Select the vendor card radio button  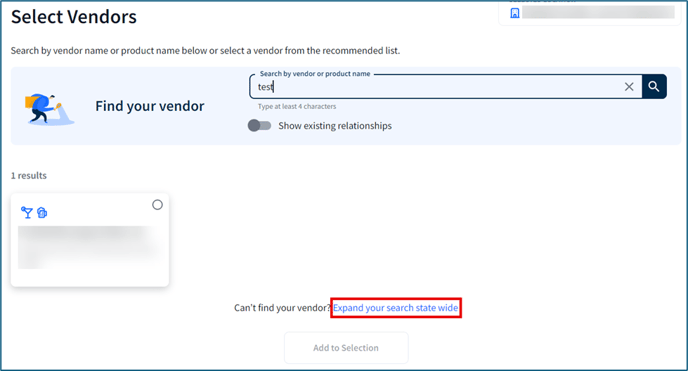click(158, 205)
